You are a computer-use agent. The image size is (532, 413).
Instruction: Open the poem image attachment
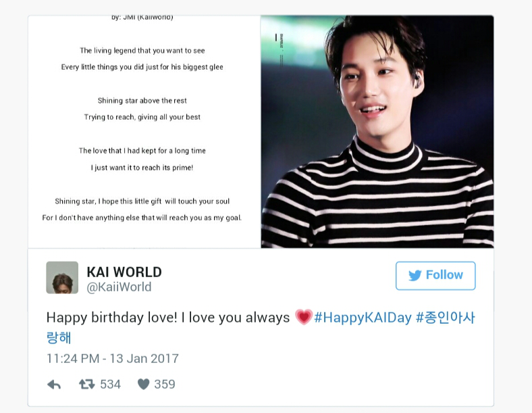click(144, 131)
